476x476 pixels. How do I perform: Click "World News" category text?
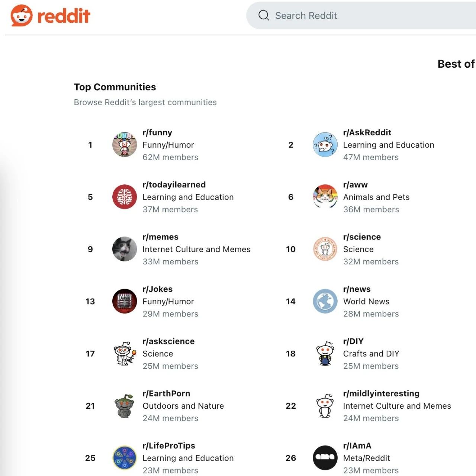tap(366, 302)
